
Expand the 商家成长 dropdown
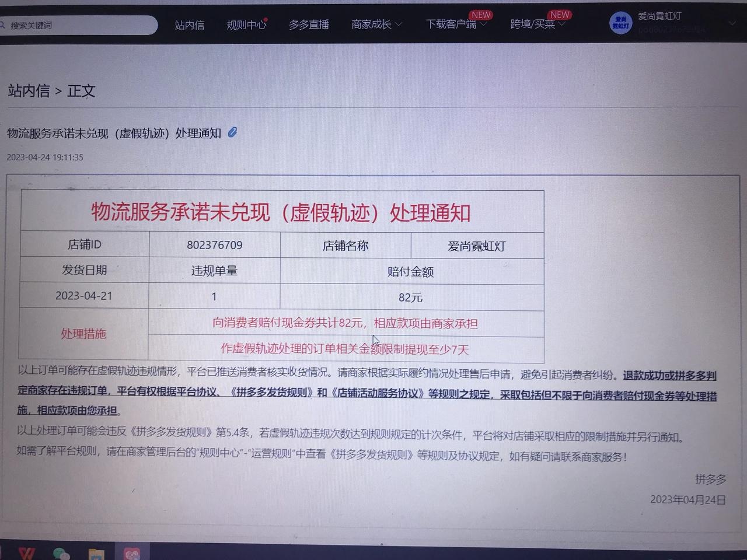(x=376, y=24)
